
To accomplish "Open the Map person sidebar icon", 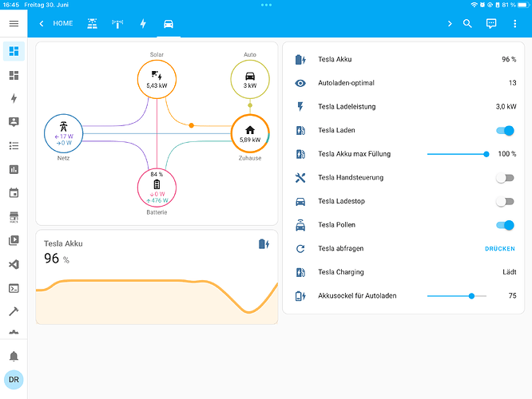I will 14,122.
